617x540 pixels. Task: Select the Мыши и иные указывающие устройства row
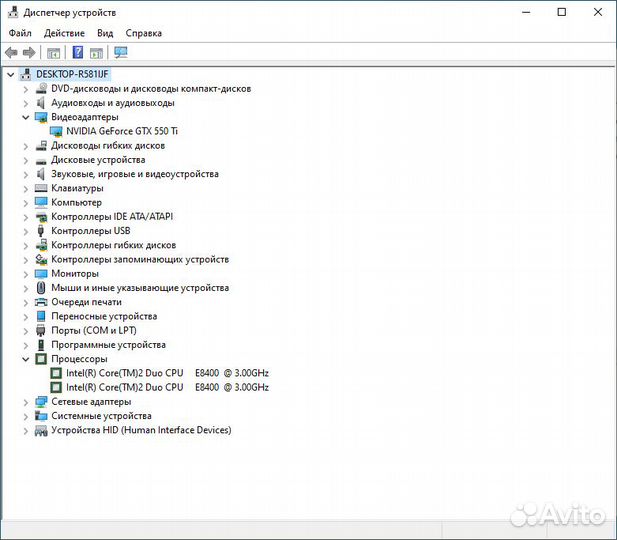tap(140, 288)
